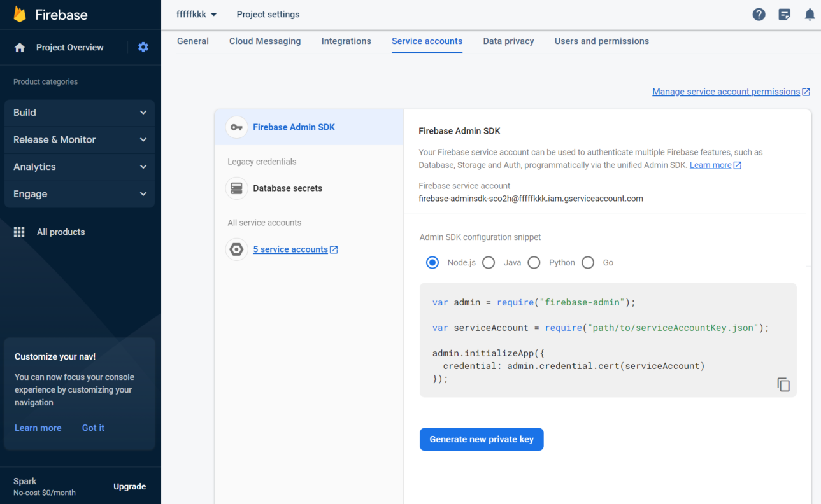Open the fffffkkk project dropdown
Viewport: 821px width, 504px height.
197,14
